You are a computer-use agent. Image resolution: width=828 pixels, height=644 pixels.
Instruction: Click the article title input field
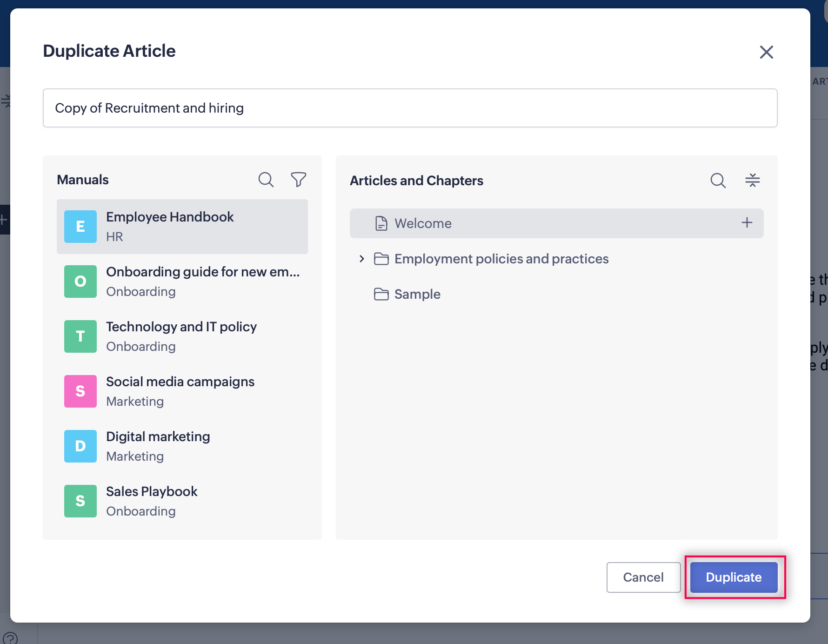coord(410,108)
